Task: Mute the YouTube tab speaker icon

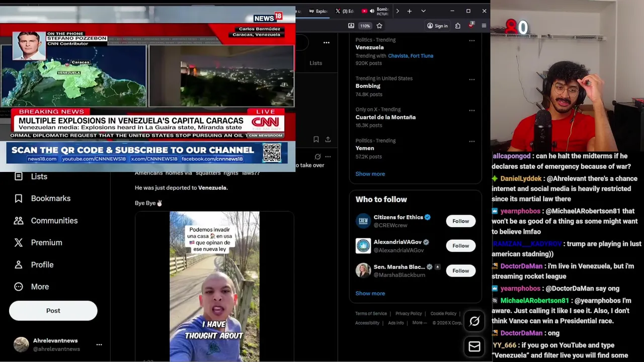Action: pos(372,11)
